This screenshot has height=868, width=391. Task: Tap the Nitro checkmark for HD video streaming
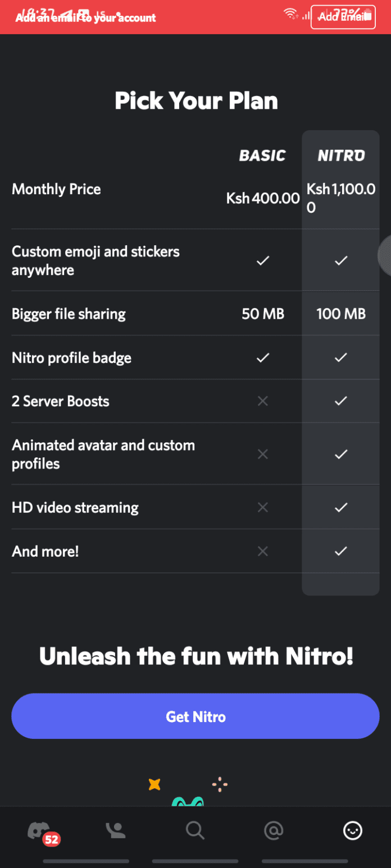point(340,507)
